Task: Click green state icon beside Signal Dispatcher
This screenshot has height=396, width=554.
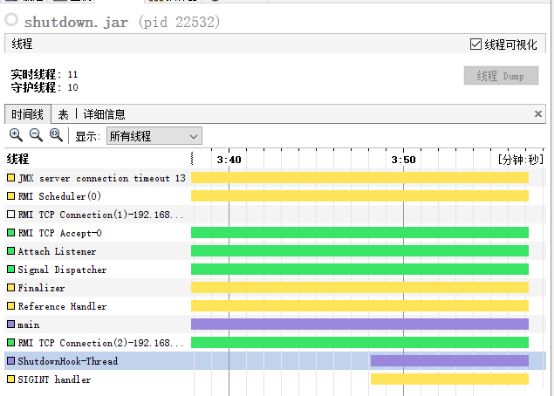Action: click(x=11, y=269)
